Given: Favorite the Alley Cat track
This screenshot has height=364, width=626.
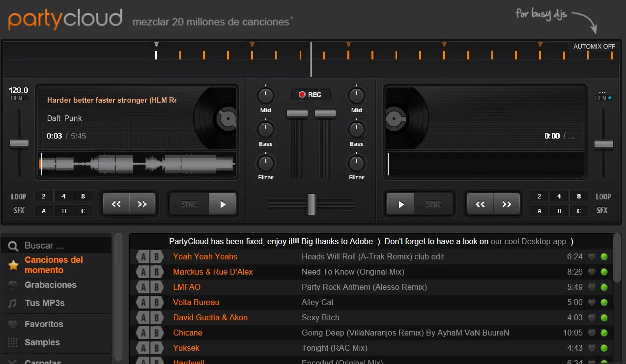Looking at the screenshot, I should 592,302.
